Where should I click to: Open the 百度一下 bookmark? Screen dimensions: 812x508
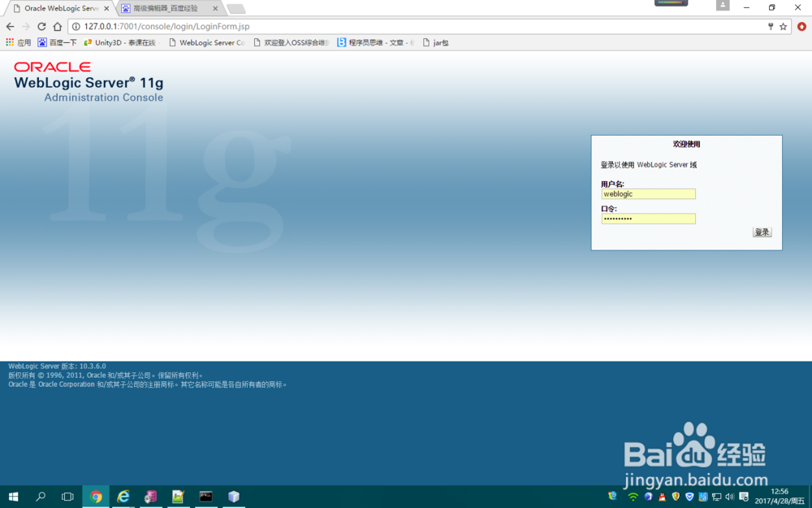pyautogui.click(x=57, y=42)
